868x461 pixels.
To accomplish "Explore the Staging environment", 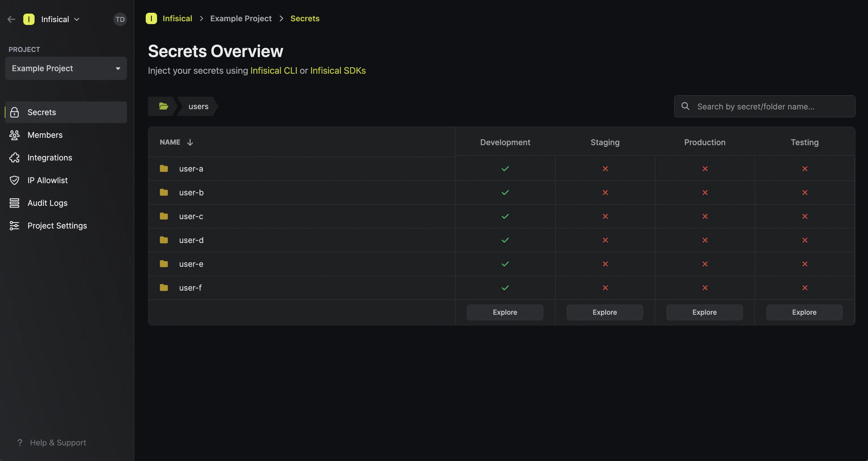I will point(605,312).
